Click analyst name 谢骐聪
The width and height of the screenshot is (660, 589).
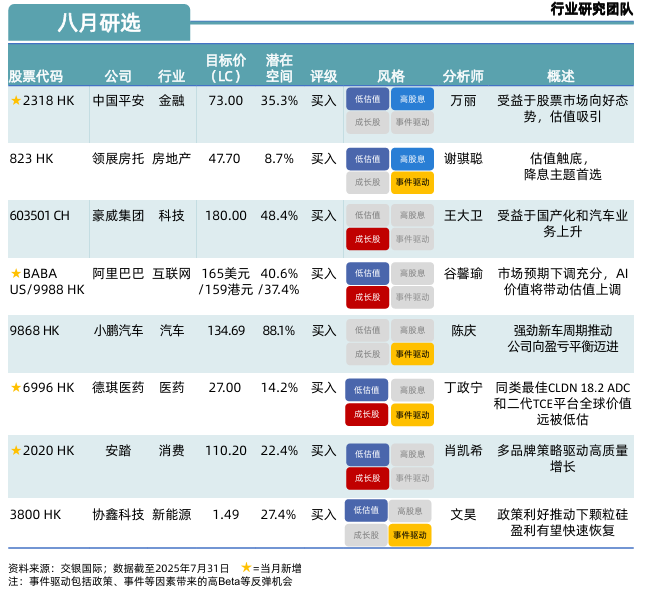[x=463, y=159]
